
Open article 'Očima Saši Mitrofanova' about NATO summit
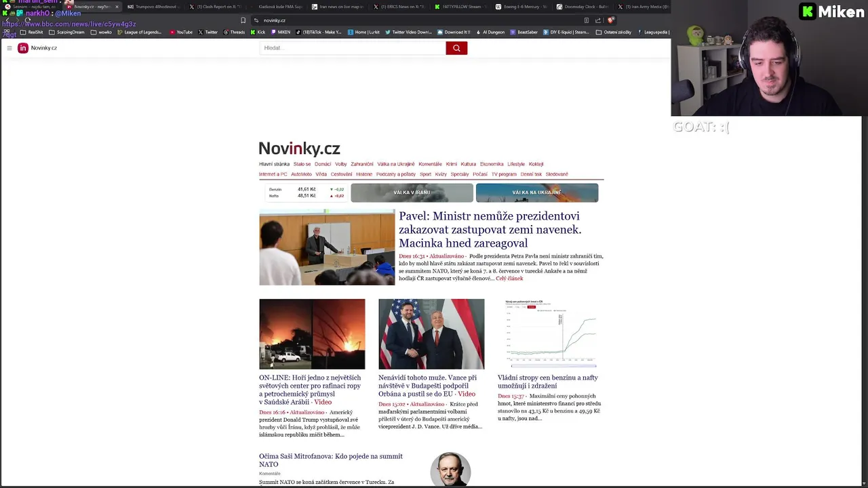coord(331,460)
